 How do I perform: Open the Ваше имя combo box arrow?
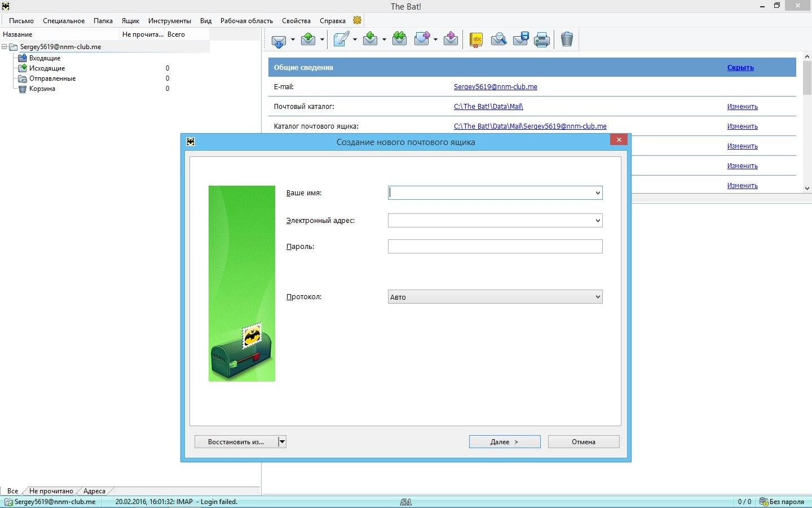598,193
